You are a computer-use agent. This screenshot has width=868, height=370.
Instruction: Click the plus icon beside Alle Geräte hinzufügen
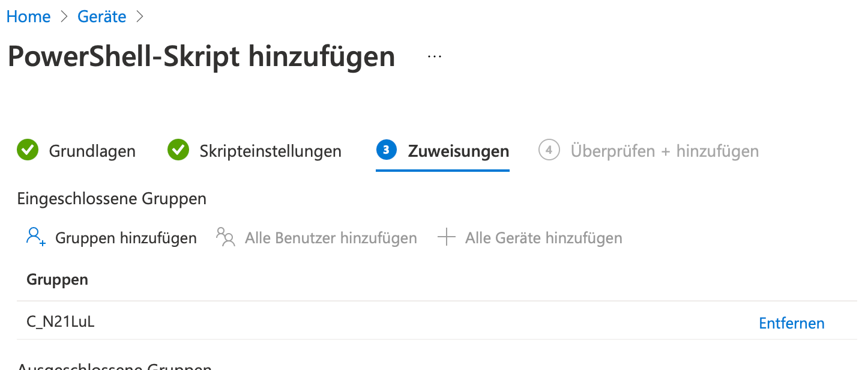pyautogui.click(x=447, y=237)
